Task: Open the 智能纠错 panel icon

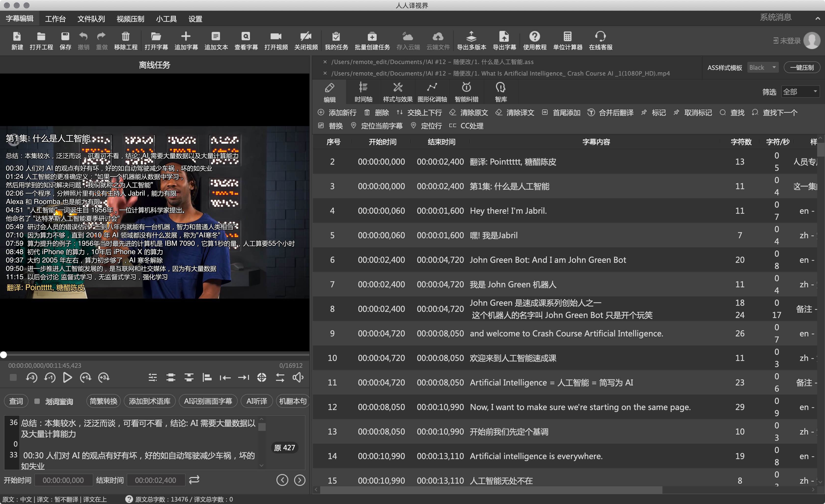Action: 467,88
